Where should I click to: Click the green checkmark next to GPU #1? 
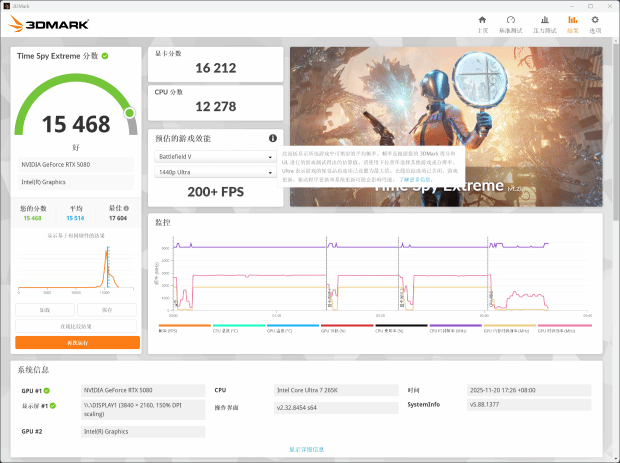tap(47, 391)
